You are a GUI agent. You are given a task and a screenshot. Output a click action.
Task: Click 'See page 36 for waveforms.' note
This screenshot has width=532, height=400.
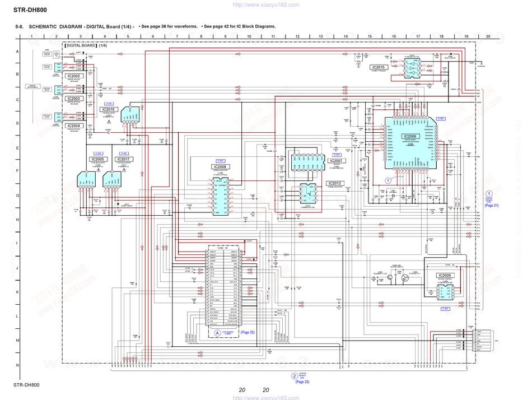(169, 26)
